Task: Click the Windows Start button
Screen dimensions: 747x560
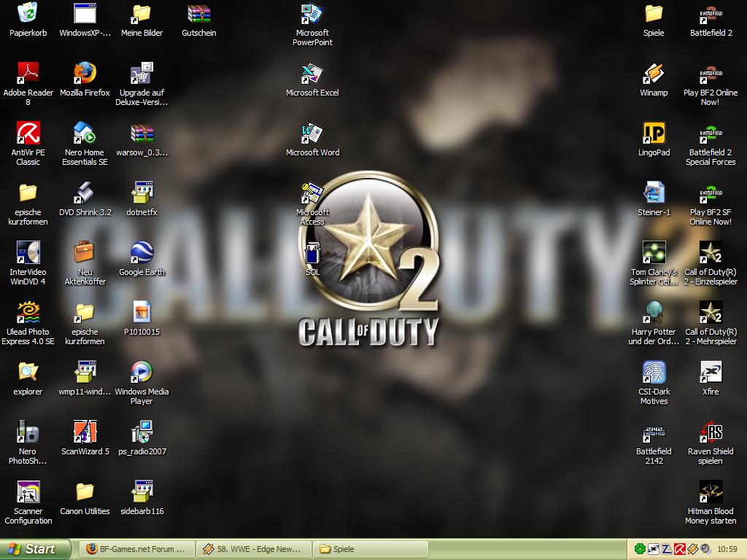Action: pos(35,549)
